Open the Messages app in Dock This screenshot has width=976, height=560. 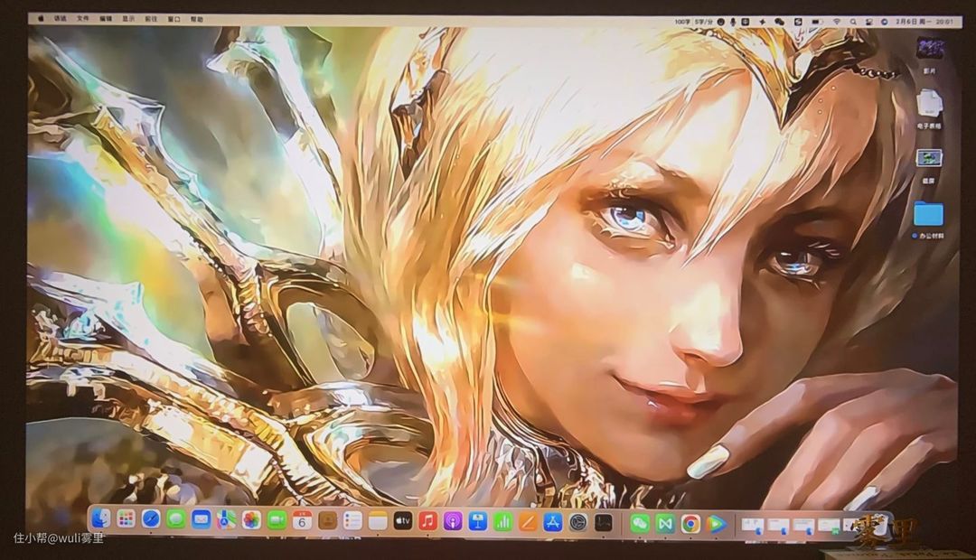point(176,519)
